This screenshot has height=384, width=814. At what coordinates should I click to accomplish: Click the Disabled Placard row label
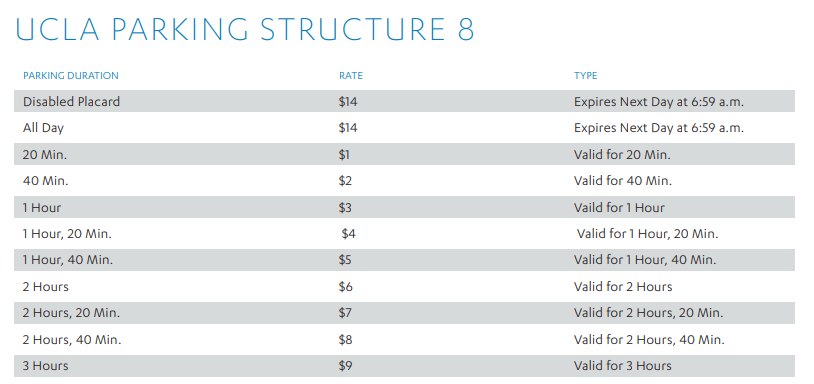click(71, 102)
